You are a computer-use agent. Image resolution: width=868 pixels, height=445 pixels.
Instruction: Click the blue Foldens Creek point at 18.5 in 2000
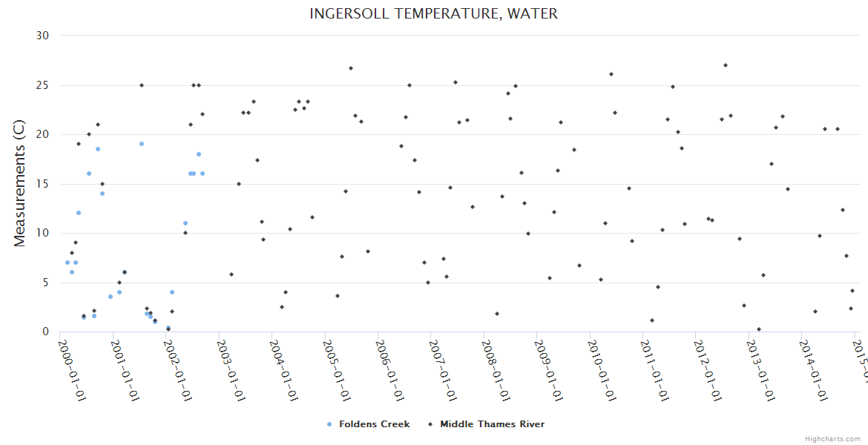(98, 149)
